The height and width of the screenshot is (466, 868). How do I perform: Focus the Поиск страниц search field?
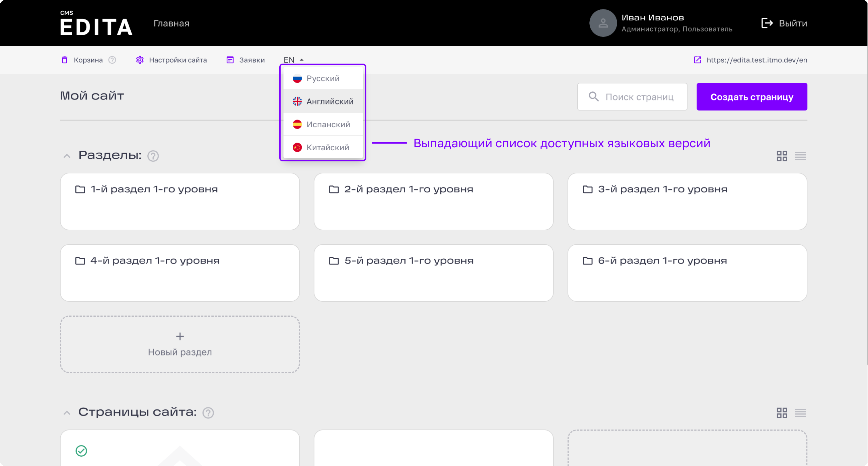632,97
